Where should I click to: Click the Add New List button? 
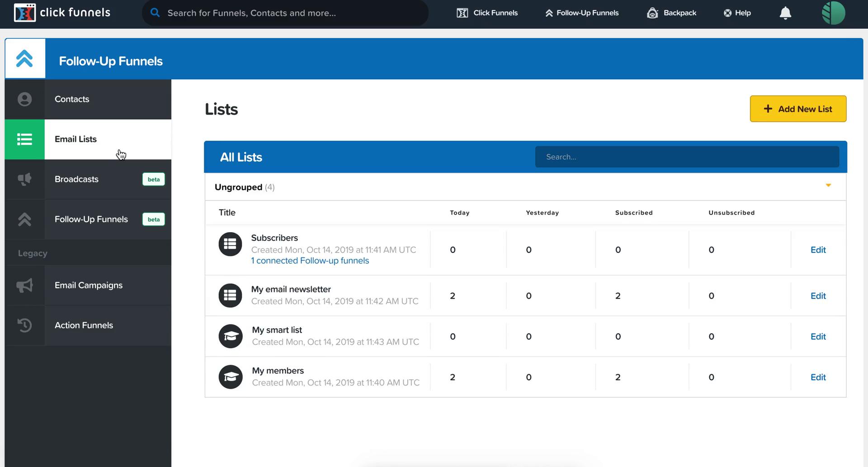point(798,109)
